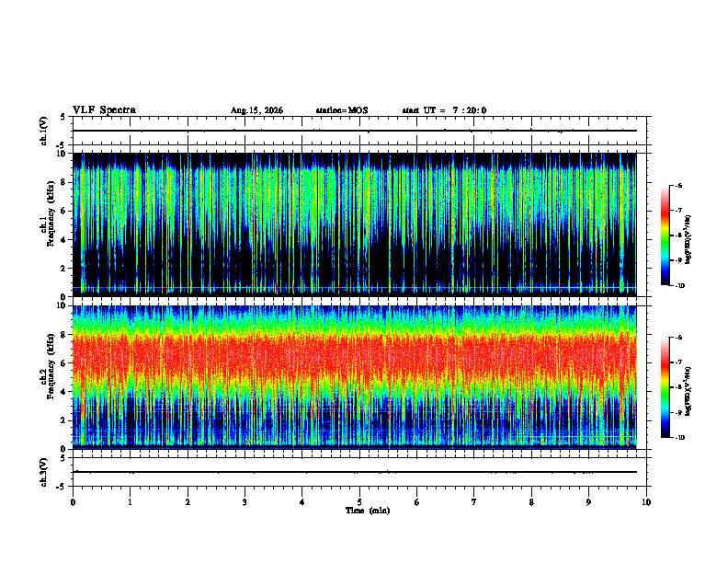This screenshot has width=728, height=563.
Task: Click the "2" kHz tick on the ch.1 frequency axis
Action: 63,269
